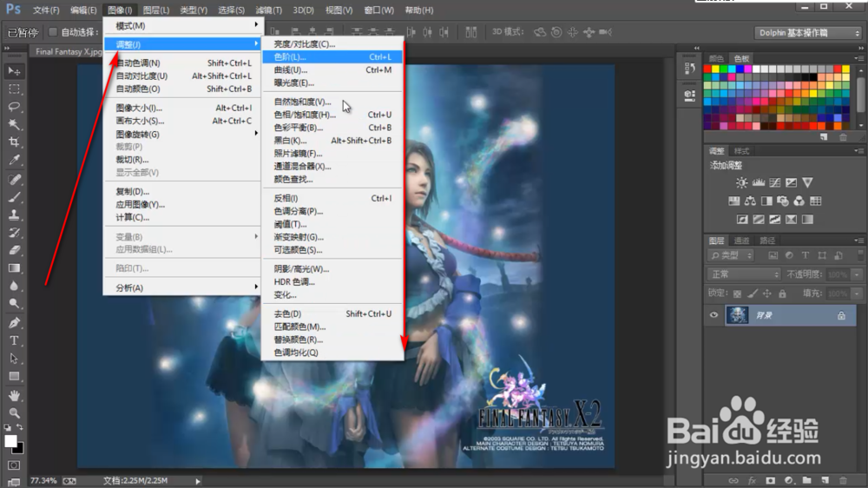The width and height of the screenshot is (868, 488).
Task: Select the Hand tool
Action: point(14,395)
